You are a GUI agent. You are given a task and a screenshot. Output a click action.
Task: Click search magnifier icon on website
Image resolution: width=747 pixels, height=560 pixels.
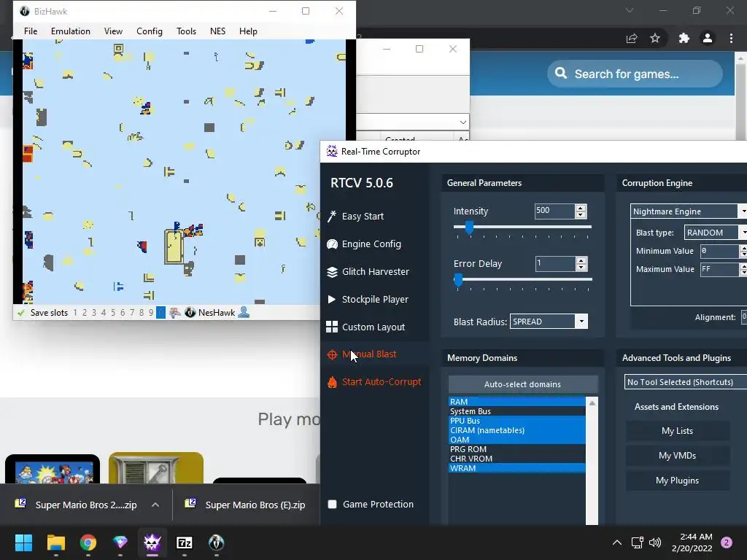click(561, 74)
